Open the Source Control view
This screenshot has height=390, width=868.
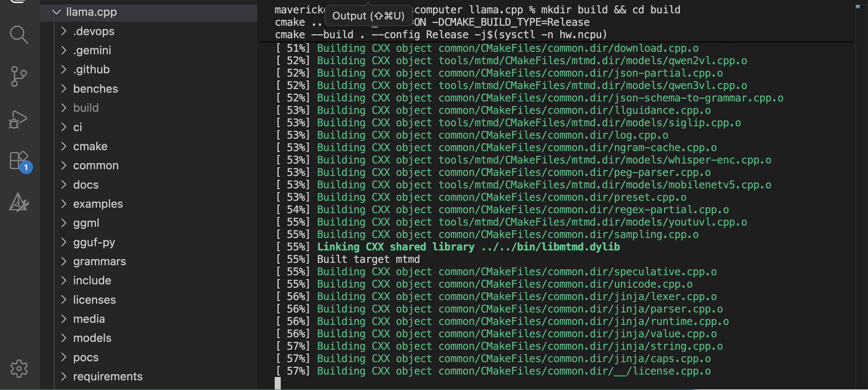pos(19,76)
